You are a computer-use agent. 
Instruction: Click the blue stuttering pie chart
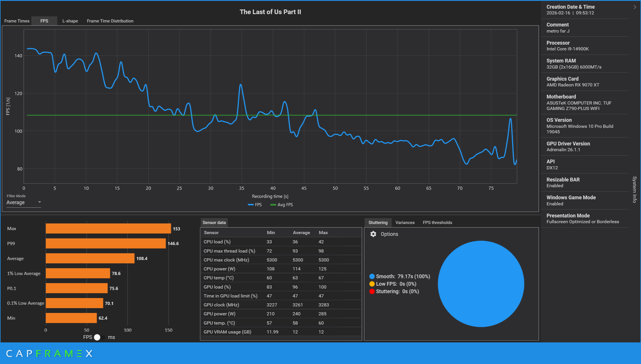coord(481,284)
